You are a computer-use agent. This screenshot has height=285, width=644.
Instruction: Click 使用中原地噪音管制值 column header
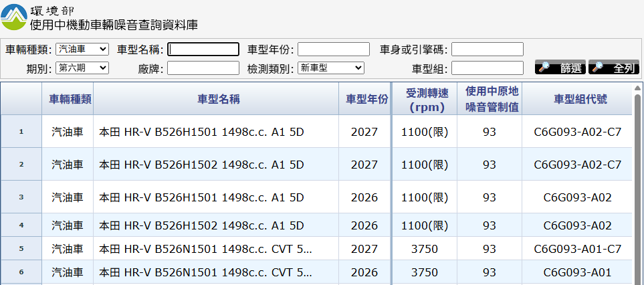tap(490, 99)
